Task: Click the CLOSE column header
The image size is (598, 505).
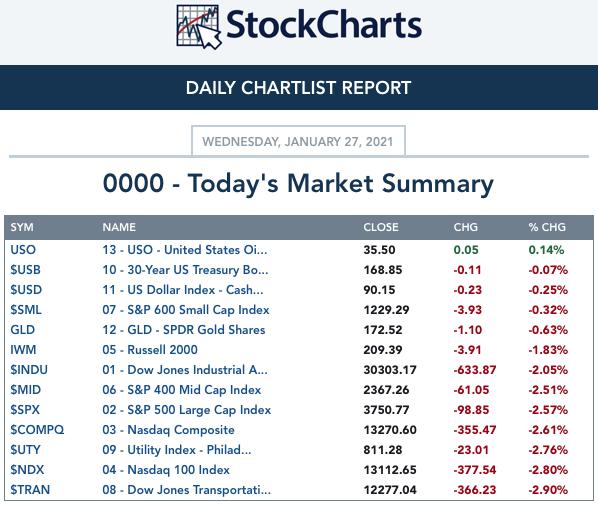Action: 381,227
